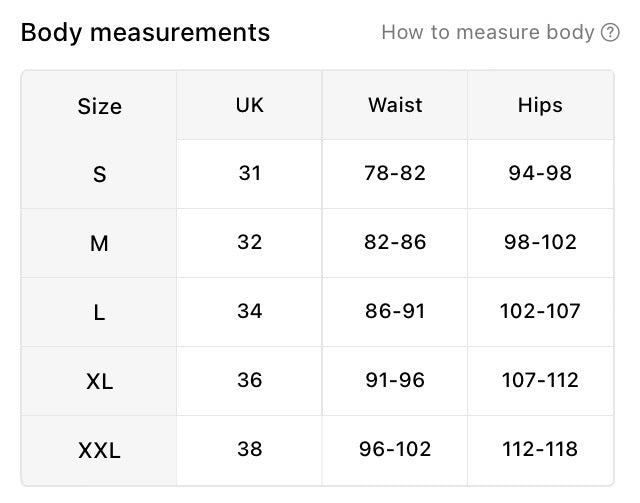Select the XL size row label
This screenshot has height=503, width=640.
click(100, 382)
